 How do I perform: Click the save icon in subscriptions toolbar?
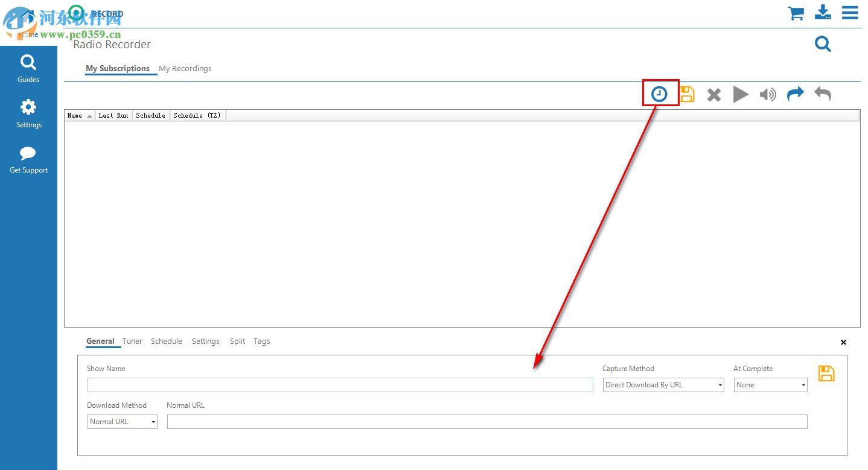coord(687,94)
